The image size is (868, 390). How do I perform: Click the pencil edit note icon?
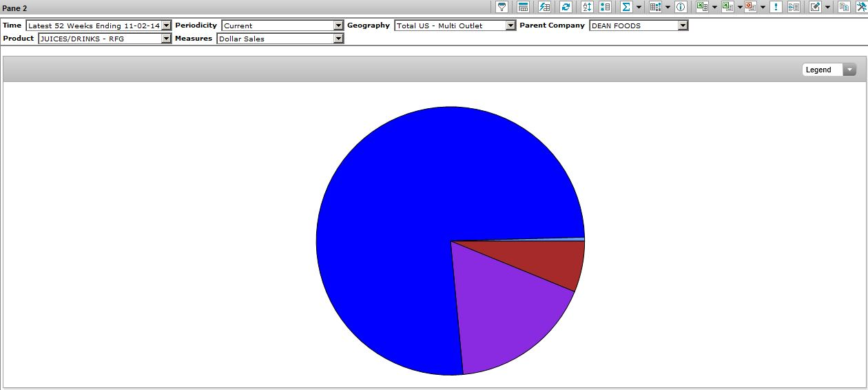pyautogui.click(x=816, y=7)
